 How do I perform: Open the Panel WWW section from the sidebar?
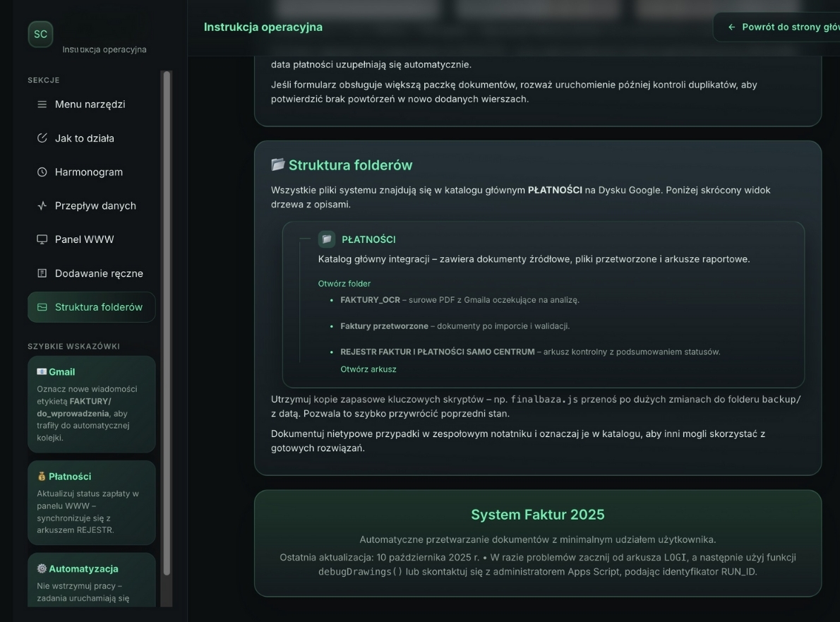click(x=85, y=239)
